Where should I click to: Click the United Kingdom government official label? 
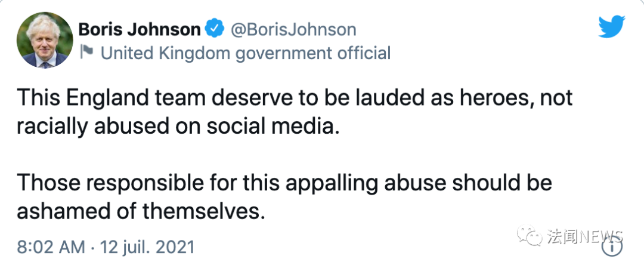(x=246, y=53)
